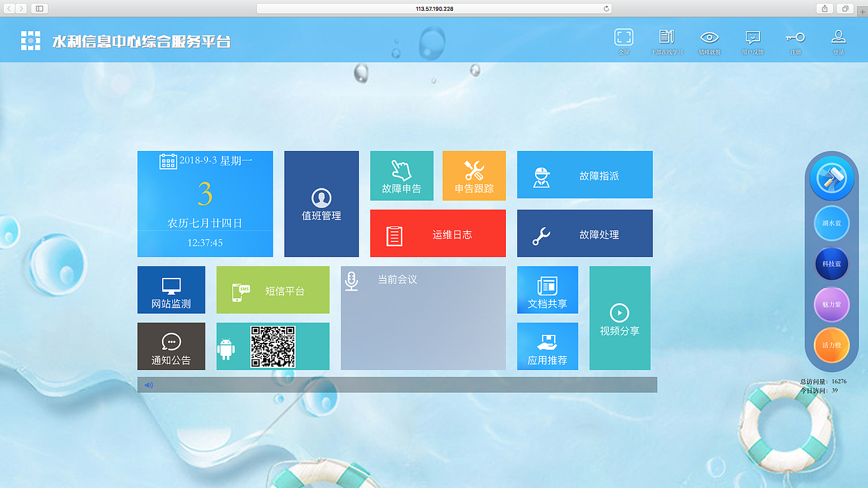This screenshot has height=488, width=868.
Task: Open the 应用推荐 app recommendation tile
Action: point(547,346)
